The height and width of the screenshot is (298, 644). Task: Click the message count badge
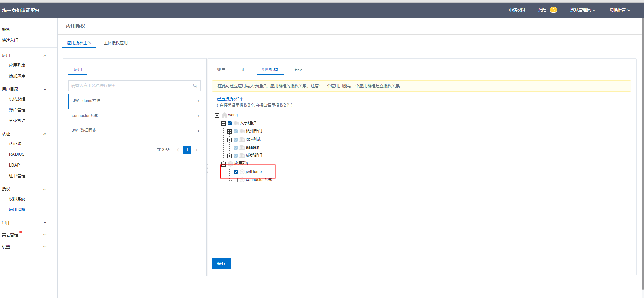pyautogui.click(x=553, y=10)
